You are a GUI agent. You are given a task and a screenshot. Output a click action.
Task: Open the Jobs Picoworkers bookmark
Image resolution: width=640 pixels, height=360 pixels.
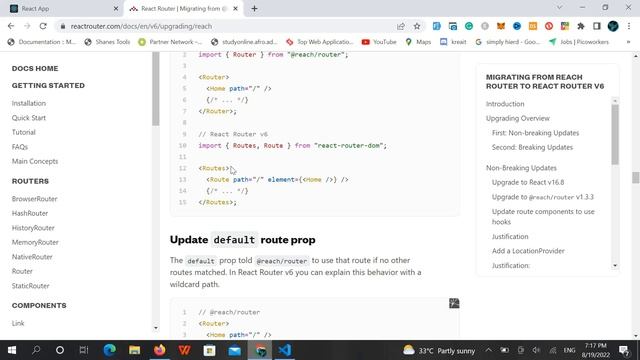(579, 42)
